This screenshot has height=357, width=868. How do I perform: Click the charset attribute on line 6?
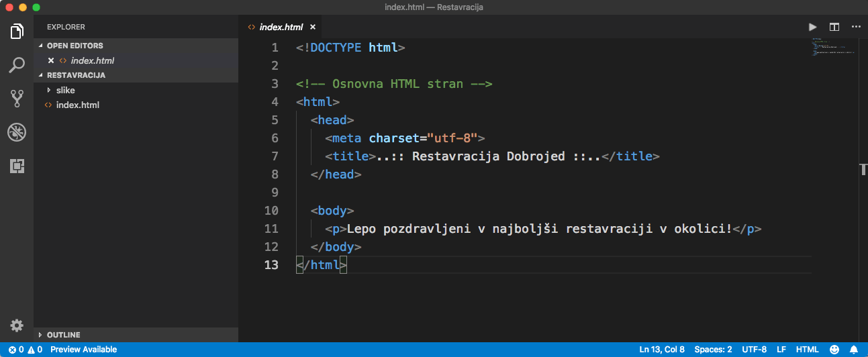(x=394, y=138)
